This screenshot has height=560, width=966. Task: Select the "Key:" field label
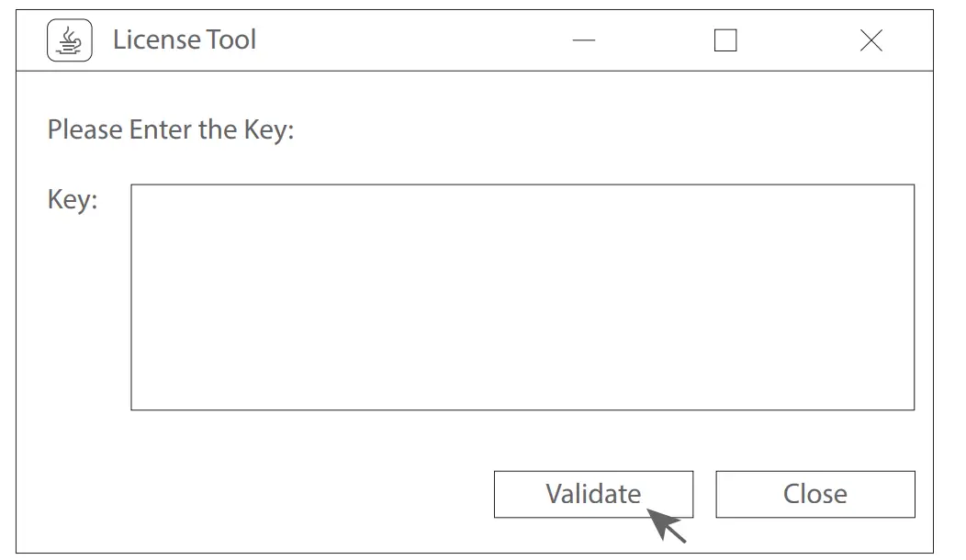click(73, 199)
